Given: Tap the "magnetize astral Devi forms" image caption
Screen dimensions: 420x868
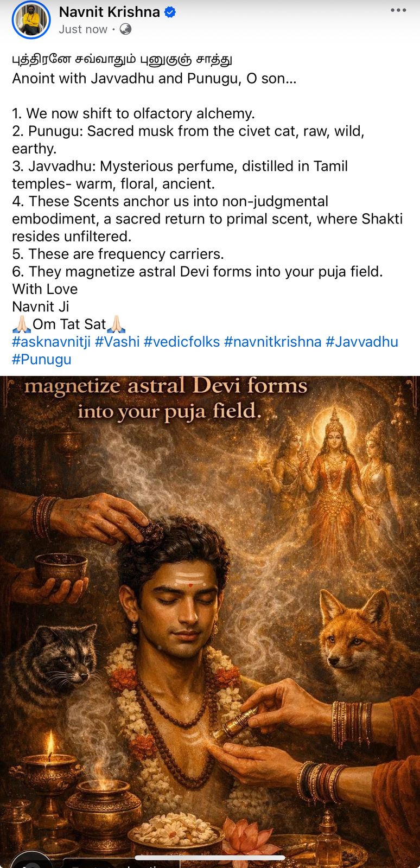Looking at the screenshot, I should (x=166, y=386).
